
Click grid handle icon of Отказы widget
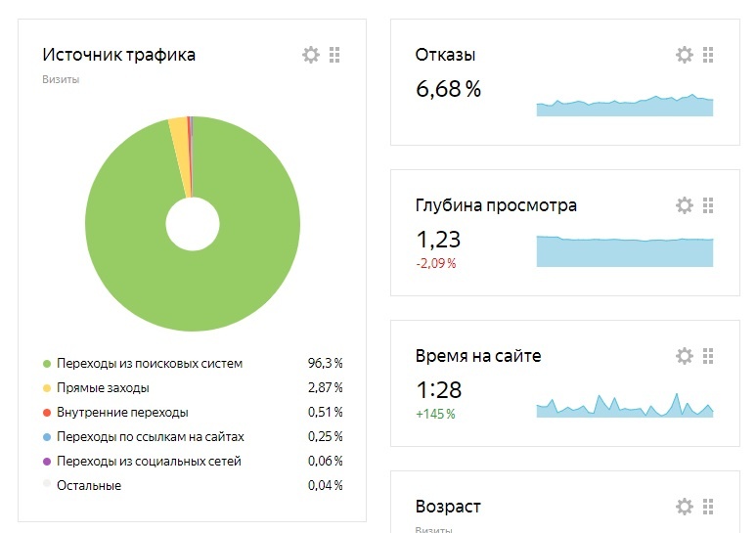(x=708, y=55)
